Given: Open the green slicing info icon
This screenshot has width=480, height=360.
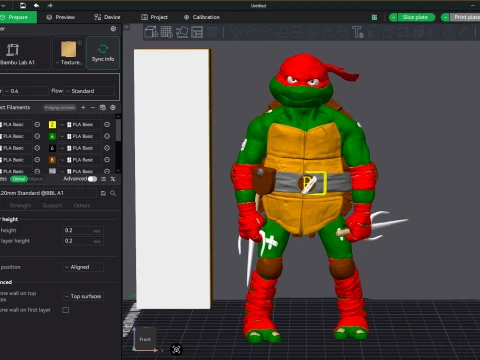Looking at the screenshot, I should point(374,17).
